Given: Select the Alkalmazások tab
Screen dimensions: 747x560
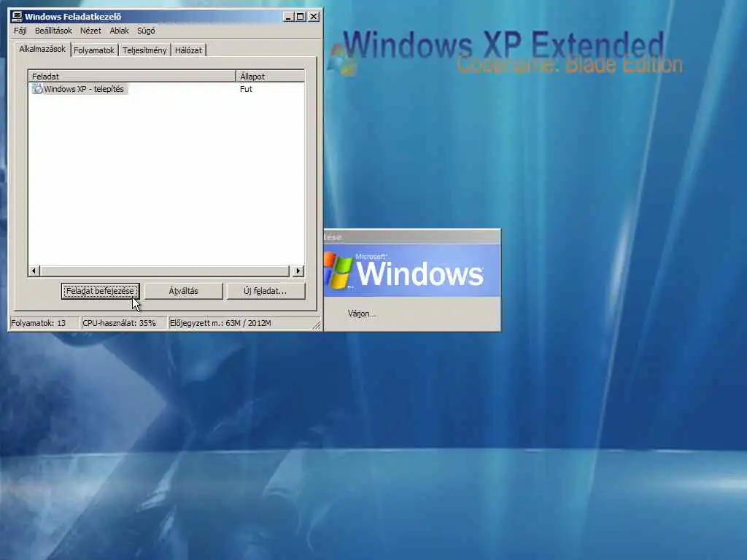Looking at the screenshot, I should 42,49.
